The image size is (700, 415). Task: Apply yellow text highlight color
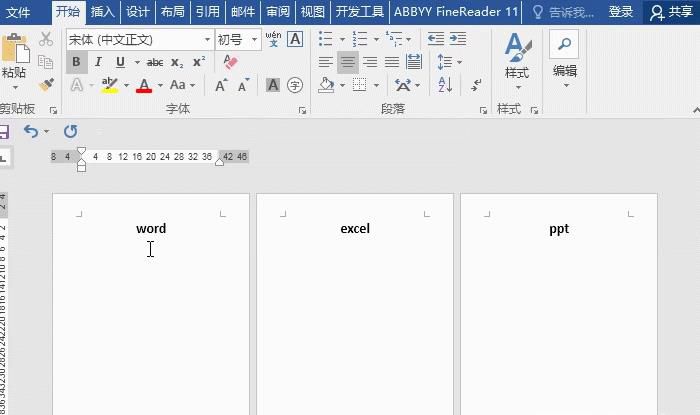[110, 85]
